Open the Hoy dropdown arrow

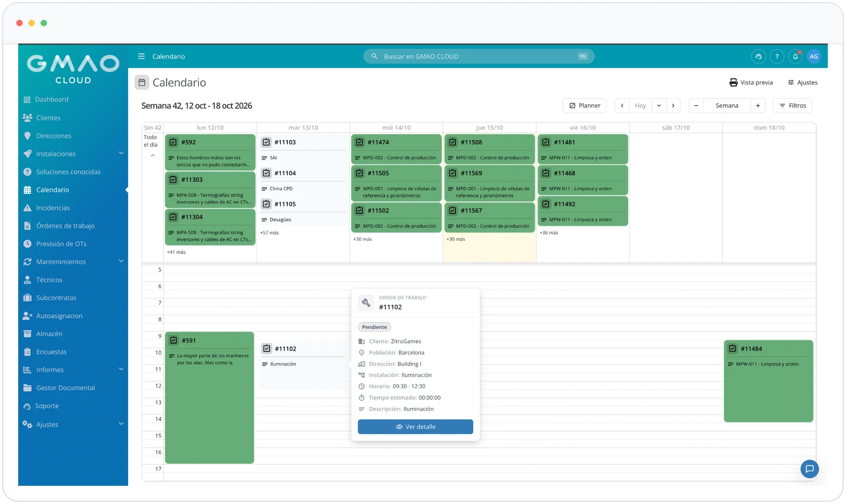(659, 106)
